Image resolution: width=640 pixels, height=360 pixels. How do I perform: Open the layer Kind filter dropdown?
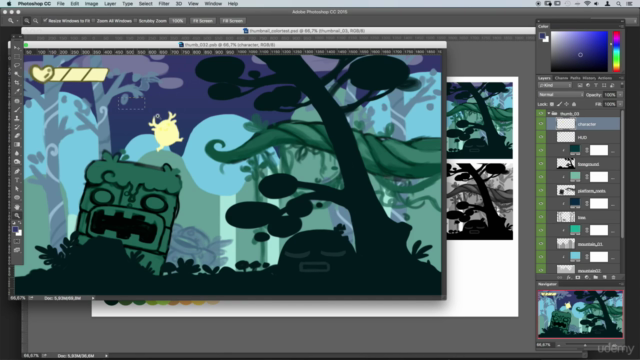[x=555, y=85]
